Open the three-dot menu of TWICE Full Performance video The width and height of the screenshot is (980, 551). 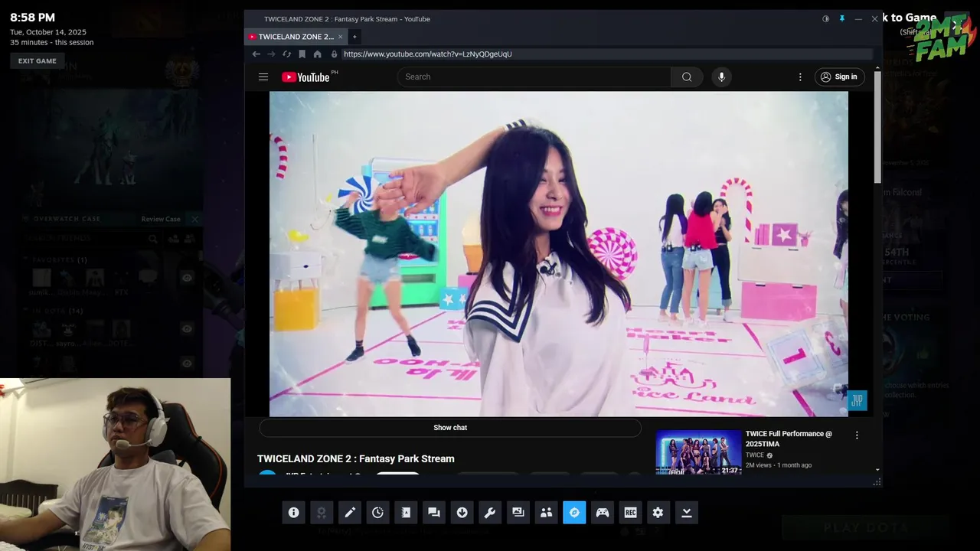tap(857, 435)
